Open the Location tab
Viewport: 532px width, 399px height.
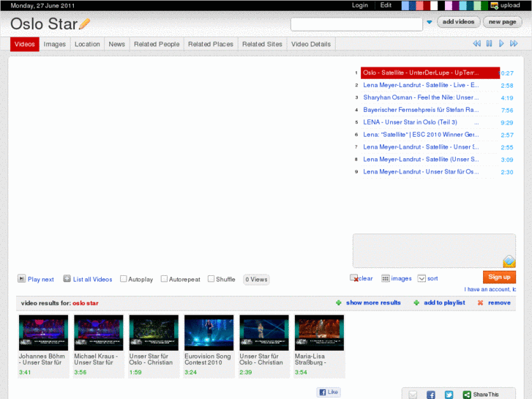(x=87, y=44)
